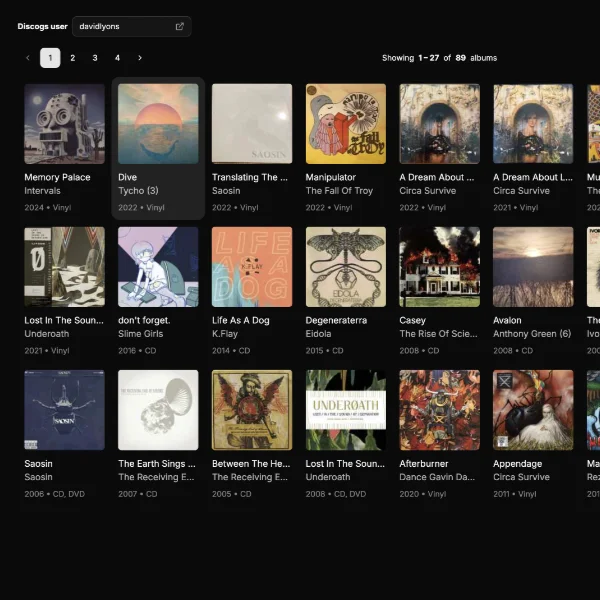
Task: Click the 2011 • Vinyl format line
Action: point(515,494)
